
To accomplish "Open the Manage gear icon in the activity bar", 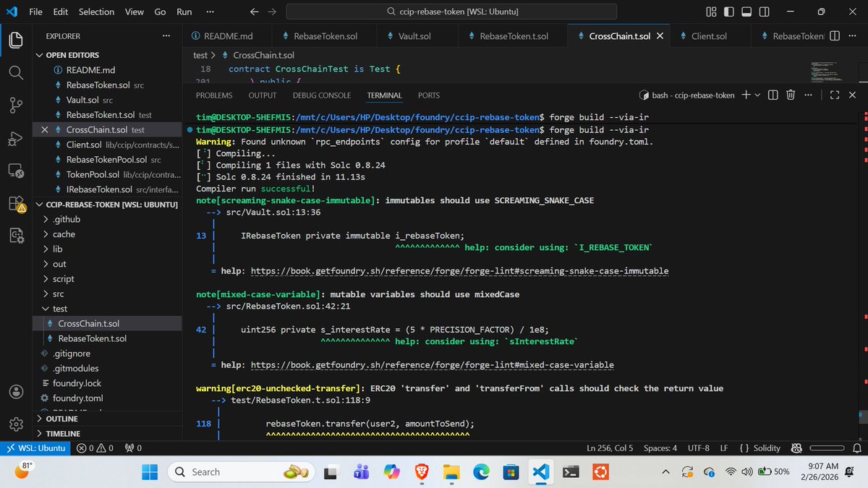I will (x=16, y=425).
